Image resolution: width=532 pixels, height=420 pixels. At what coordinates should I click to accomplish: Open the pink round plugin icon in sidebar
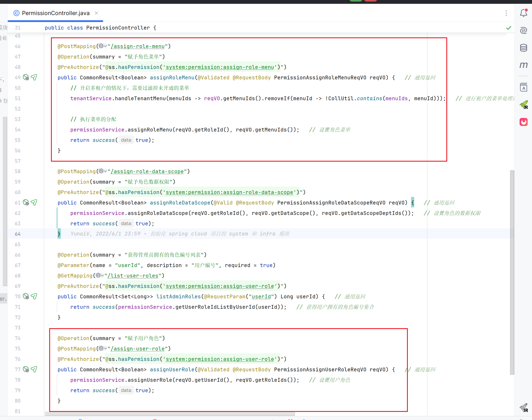tap(524, 122)
